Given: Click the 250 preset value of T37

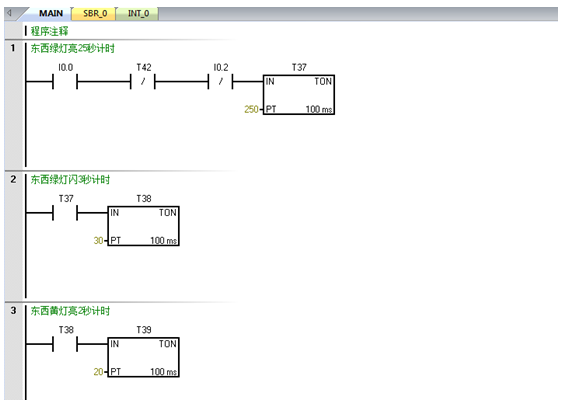Looking at the screenshot, I should pos(251,109).
